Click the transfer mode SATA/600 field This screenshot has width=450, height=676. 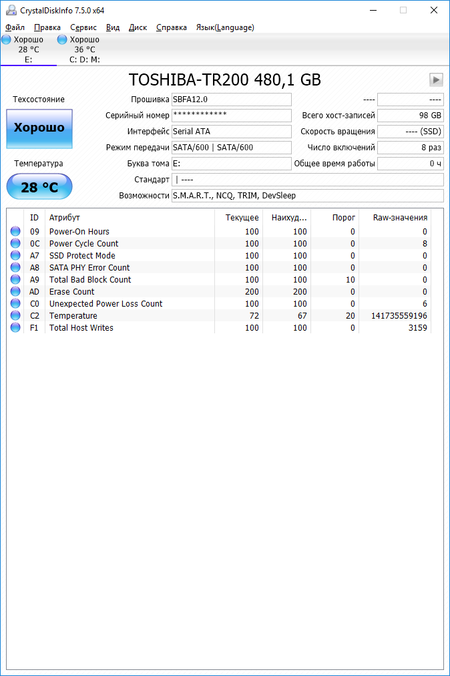tap(231, 147)
